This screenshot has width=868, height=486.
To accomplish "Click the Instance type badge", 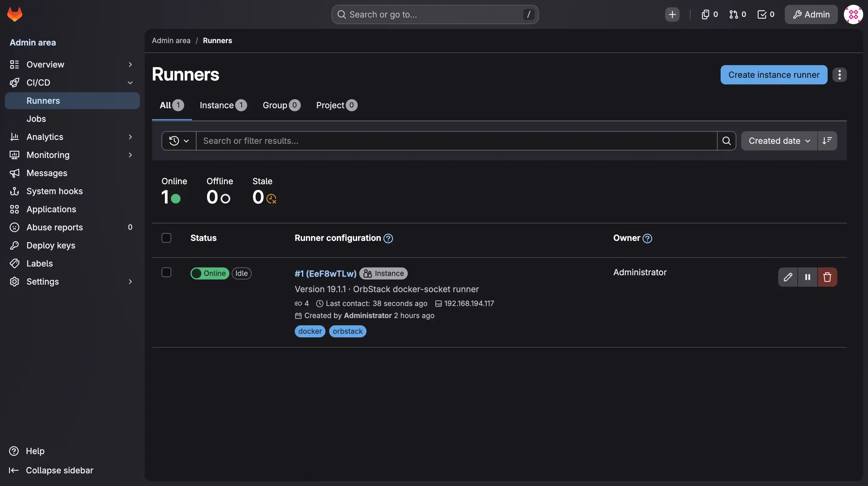I will point(383,273).
